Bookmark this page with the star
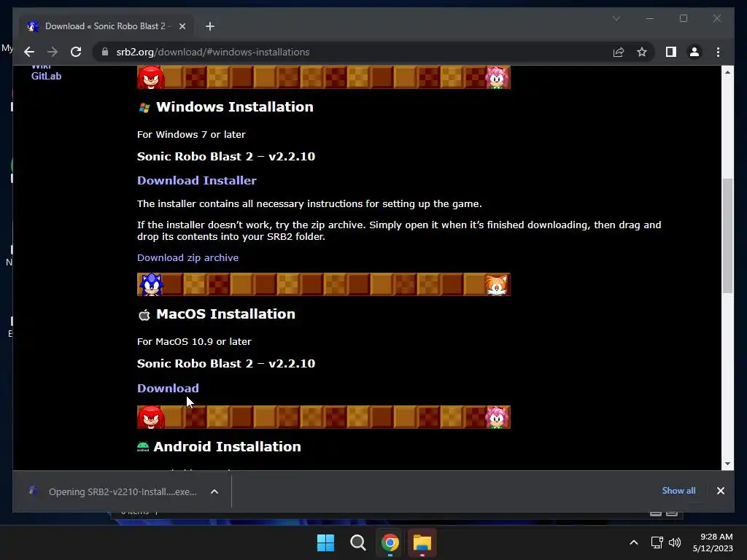The height and width of the screenshot is (560, 747). tap(642, 52)
